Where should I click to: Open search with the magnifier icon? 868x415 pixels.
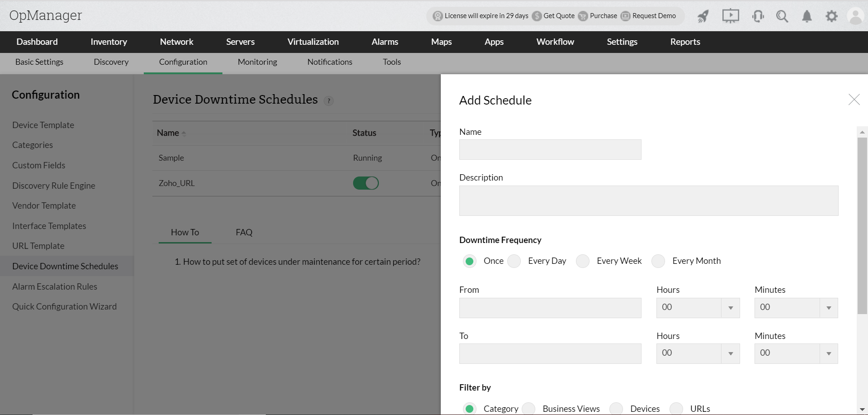click(782, 16)
